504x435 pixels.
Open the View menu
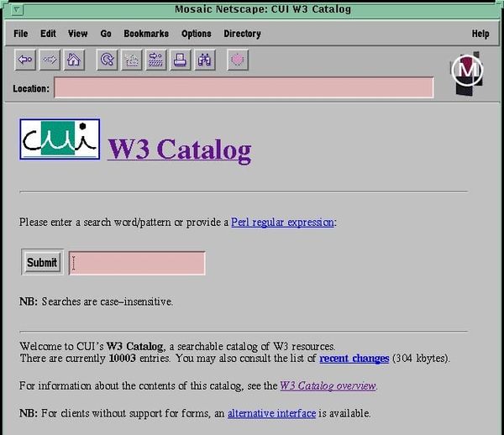pos(78,34)
